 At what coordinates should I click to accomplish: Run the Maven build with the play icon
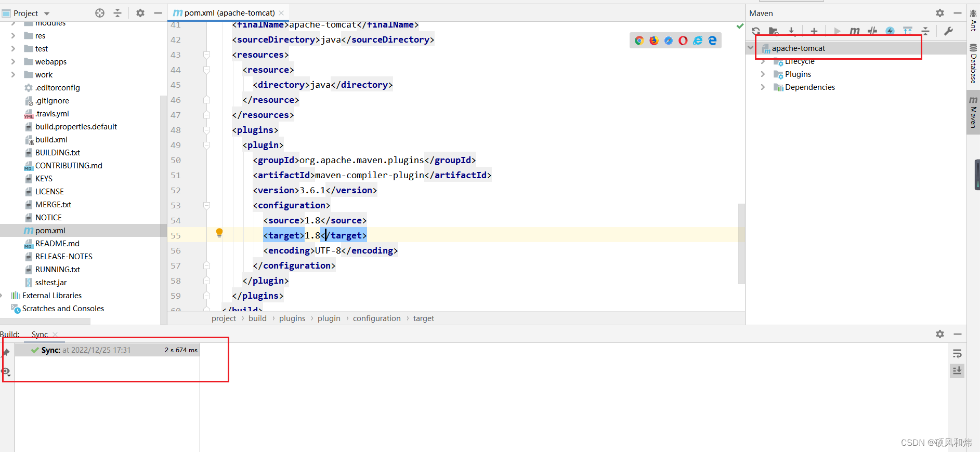(837, 31)
